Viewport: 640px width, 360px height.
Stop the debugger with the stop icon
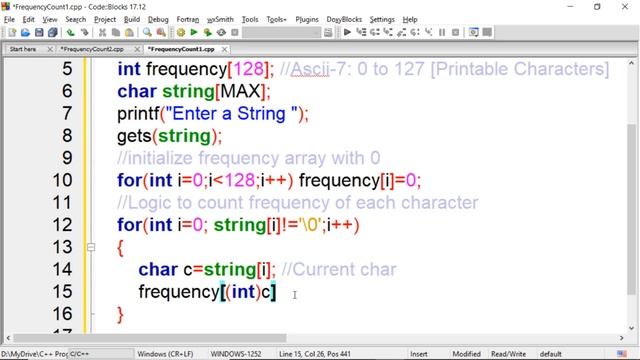(456, 32)
